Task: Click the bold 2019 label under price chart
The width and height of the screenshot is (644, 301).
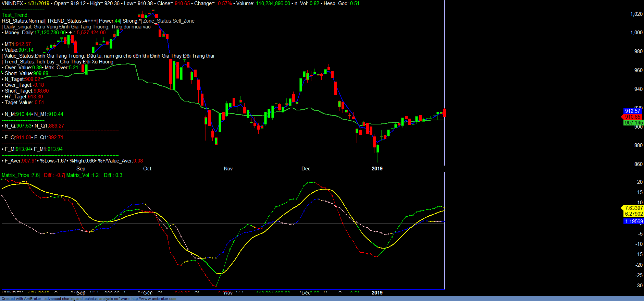Action: 377,169
